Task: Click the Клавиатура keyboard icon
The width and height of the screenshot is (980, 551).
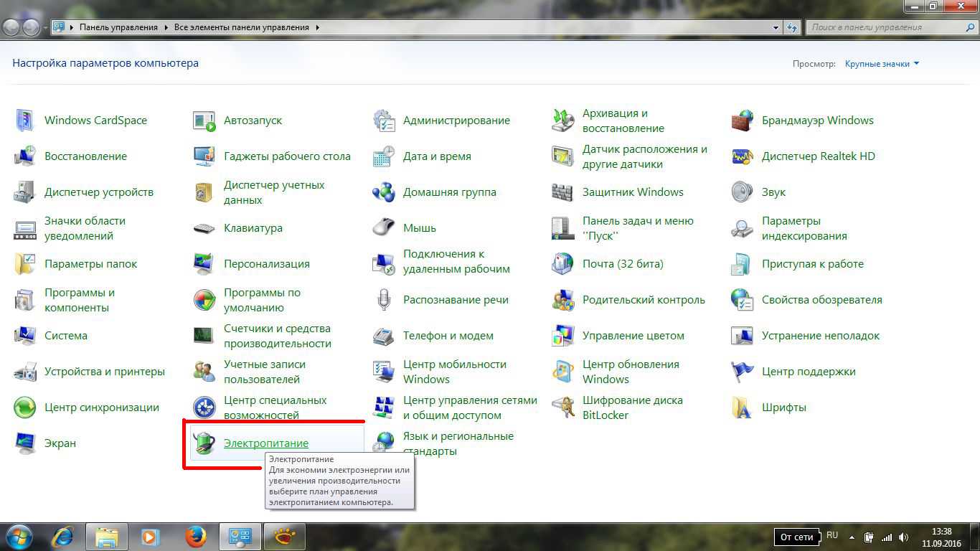Action: tap(204, 228)
